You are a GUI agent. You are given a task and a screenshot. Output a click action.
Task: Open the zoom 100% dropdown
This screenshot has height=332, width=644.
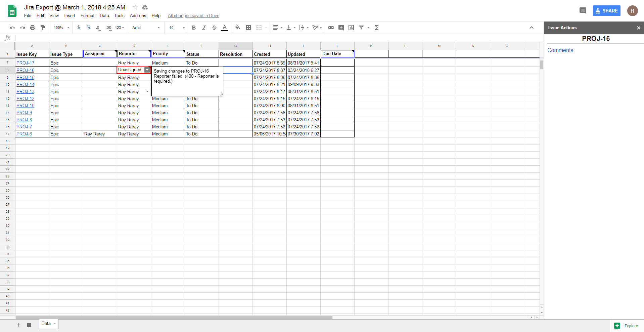pos(61,28)
